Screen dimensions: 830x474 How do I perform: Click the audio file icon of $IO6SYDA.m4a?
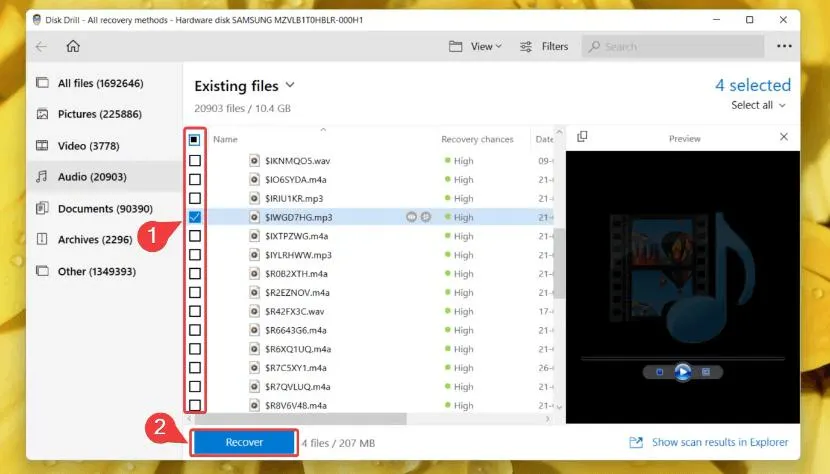pos(254,180)
